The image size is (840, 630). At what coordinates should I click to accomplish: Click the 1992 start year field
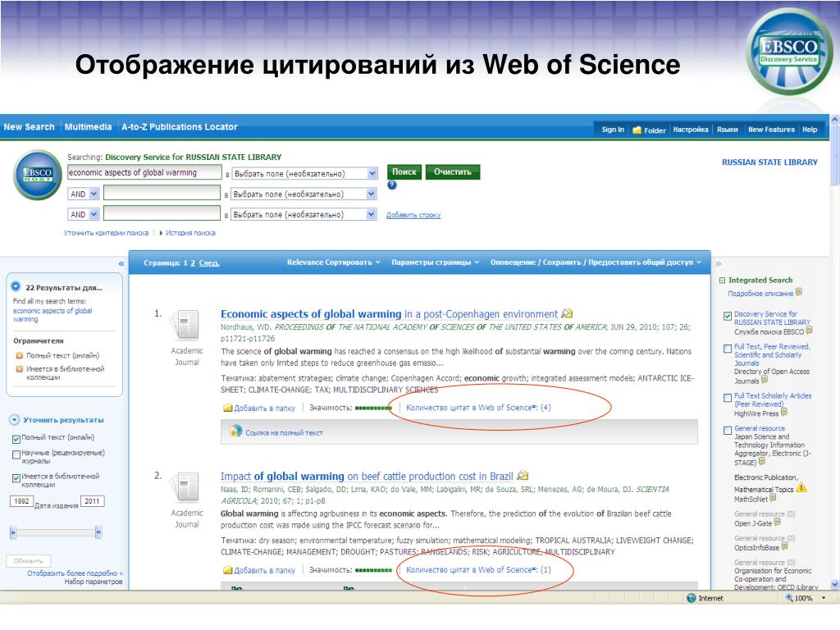coord(21,501)
